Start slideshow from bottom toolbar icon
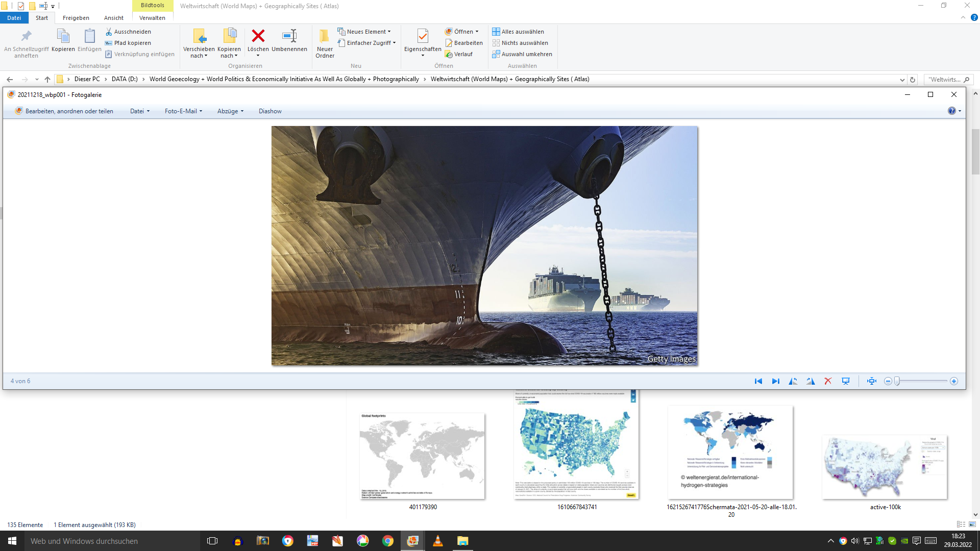 tap(846, 381)
